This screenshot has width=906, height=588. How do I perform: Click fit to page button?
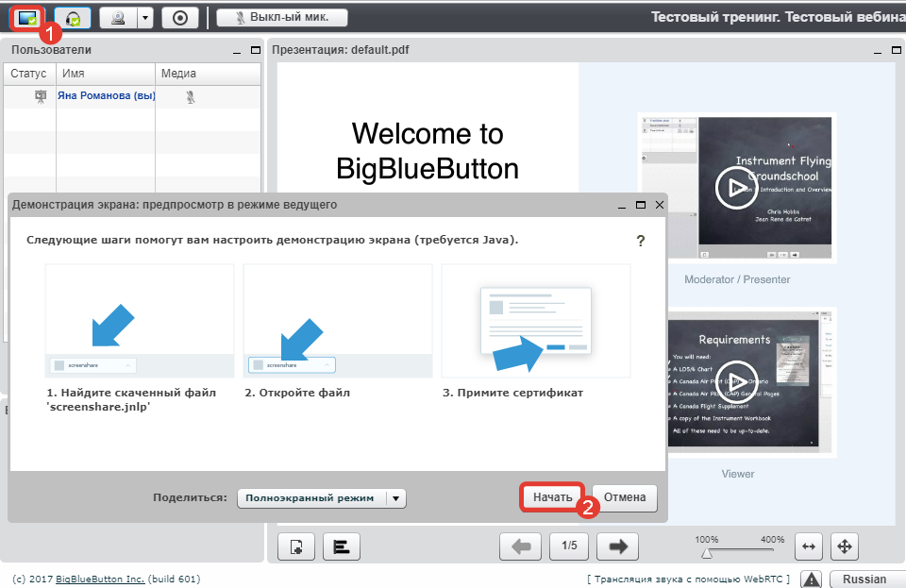click(x=845, y=546)
